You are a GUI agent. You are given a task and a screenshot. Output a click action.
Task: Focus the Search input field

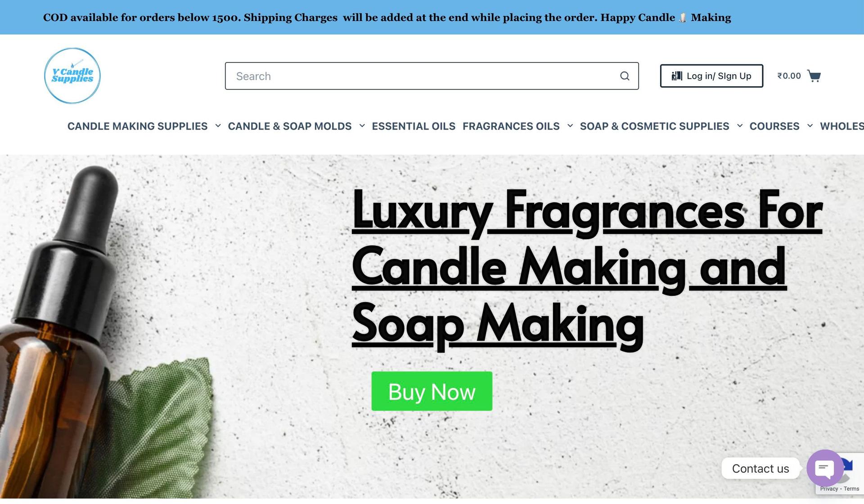pos(432,76)
